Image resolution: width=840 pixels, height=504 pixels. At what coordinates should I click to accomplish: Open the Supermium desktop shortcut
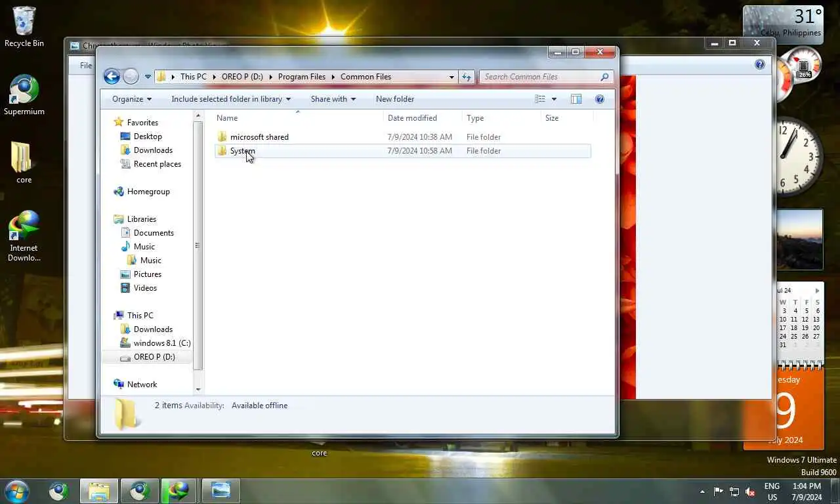click(24, 95)
